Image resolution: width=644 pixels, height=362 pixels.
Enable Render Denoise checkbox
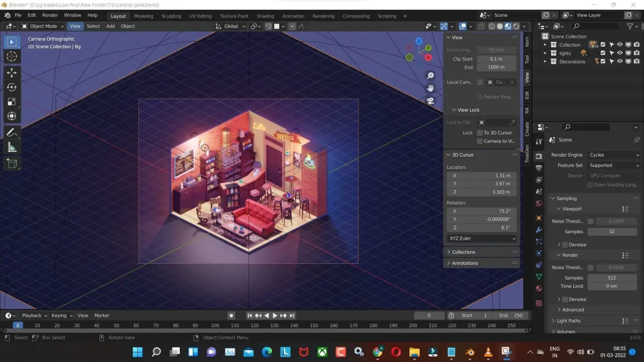[x=565, y=299]
